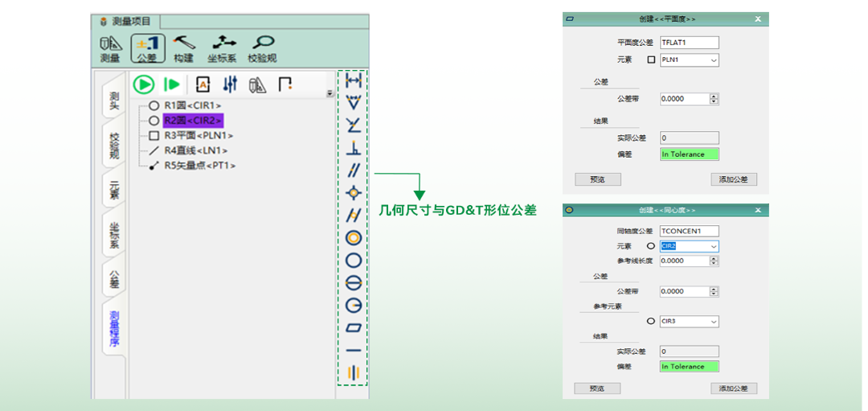868x411 pixels.
Task: Switch to the 坐标系 side tab
Action: (113, 234)
